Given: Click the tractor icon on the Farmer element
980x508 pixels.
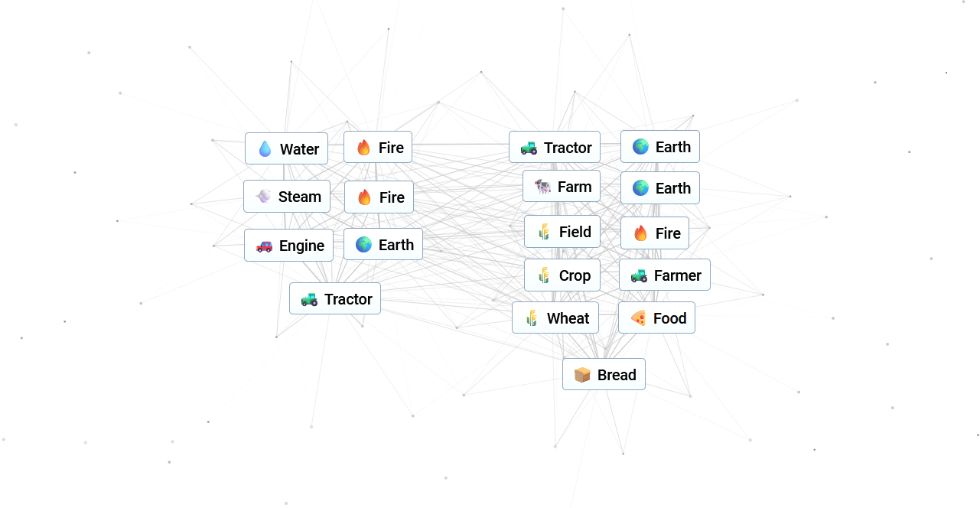Looking at the screenshot, I should [639, 275].
